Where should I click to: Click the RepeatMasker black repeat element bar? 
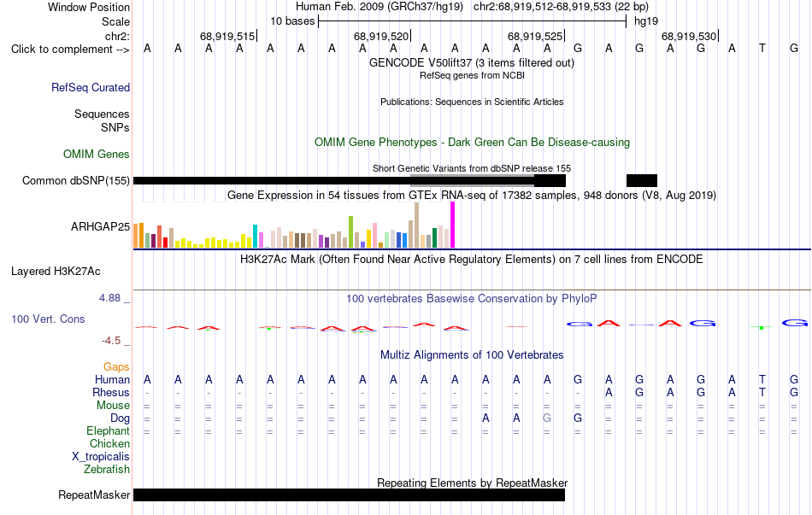[349, 495]
